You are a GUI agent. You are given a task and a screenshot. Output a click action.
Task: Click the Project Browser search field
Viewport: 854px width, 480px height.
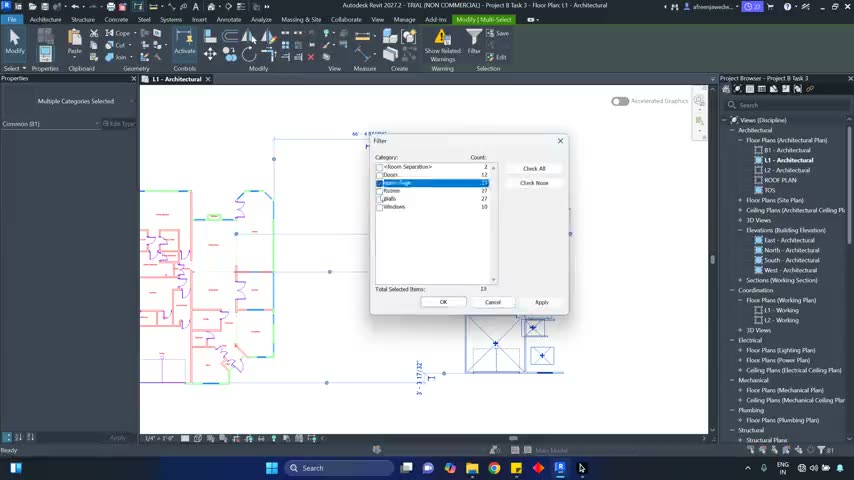[788, 105]
